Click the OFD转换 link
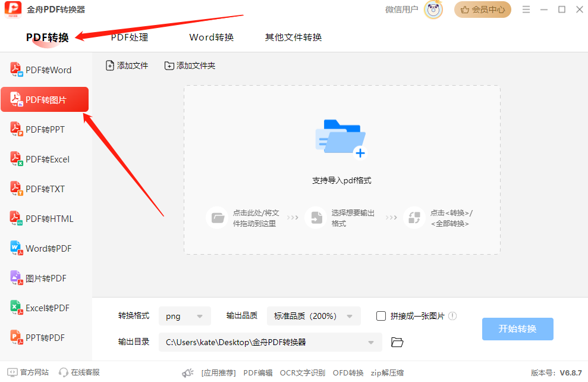Screen dimensions: 588x382 pyautogui.click(x=348, y=372)
